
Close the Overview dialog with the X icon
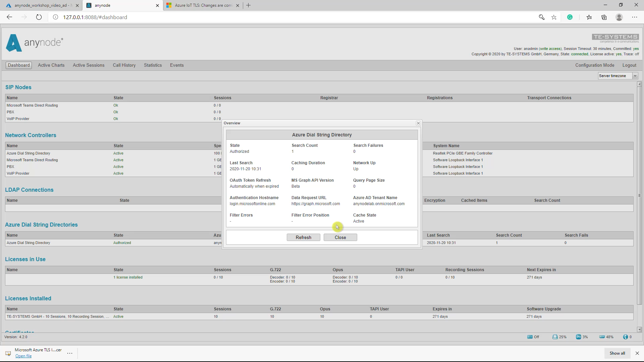click(418, 123)
